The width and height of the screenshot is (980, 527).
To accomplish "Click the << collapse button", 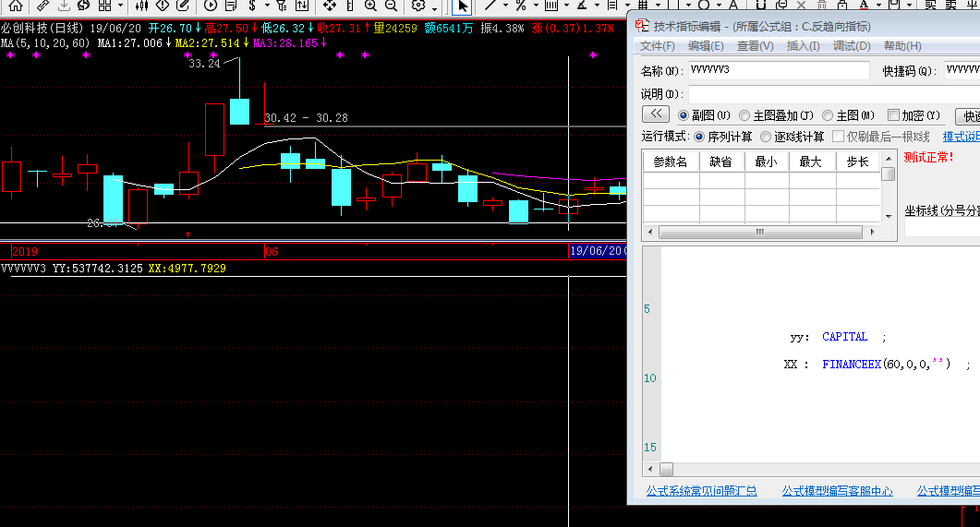I will (656, 114).
